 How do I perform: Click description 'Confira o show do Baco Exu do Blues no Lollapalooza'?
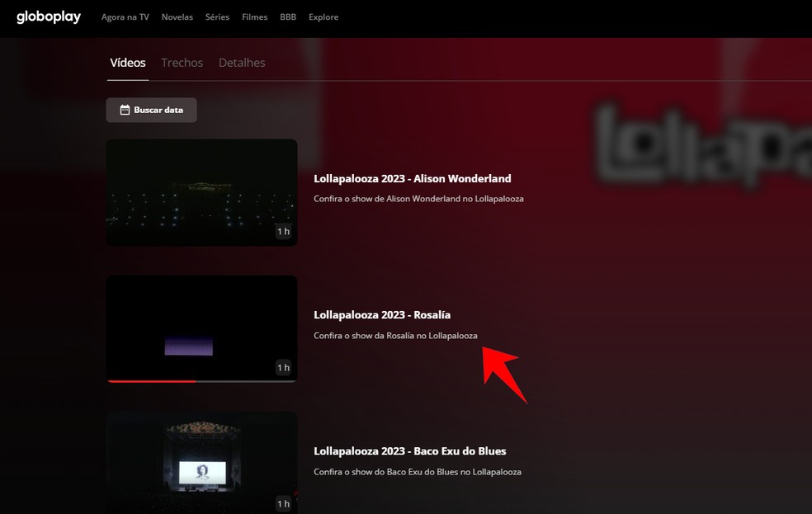point(418,472)
